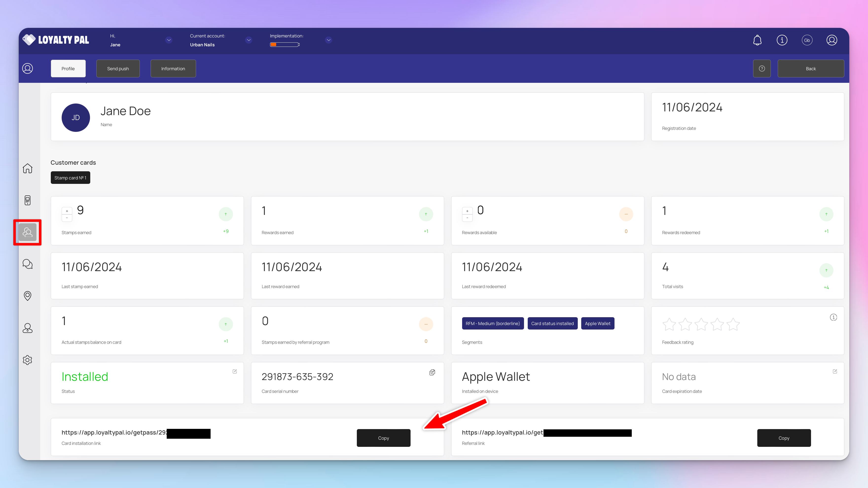Expand the Implementation progress dropdown

(x=328, y=40)
